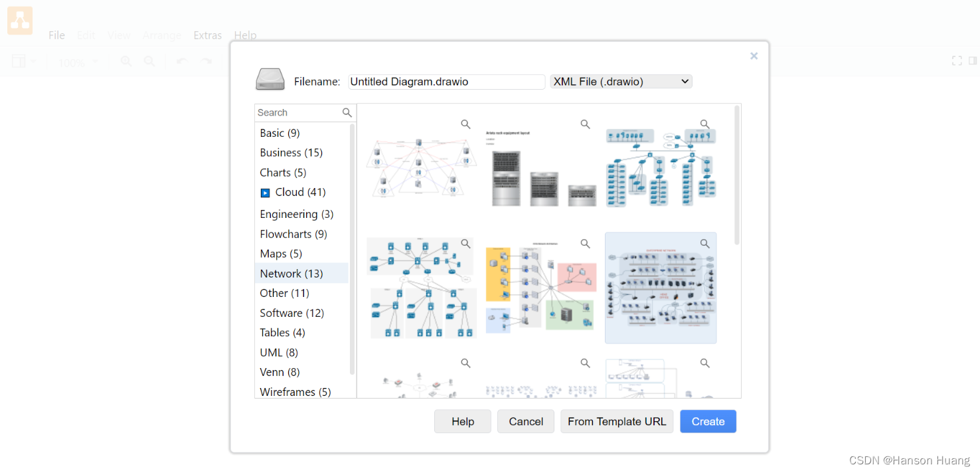Select the Cloud (41) category
The image size is (980, 473).
tap(301, 193)
